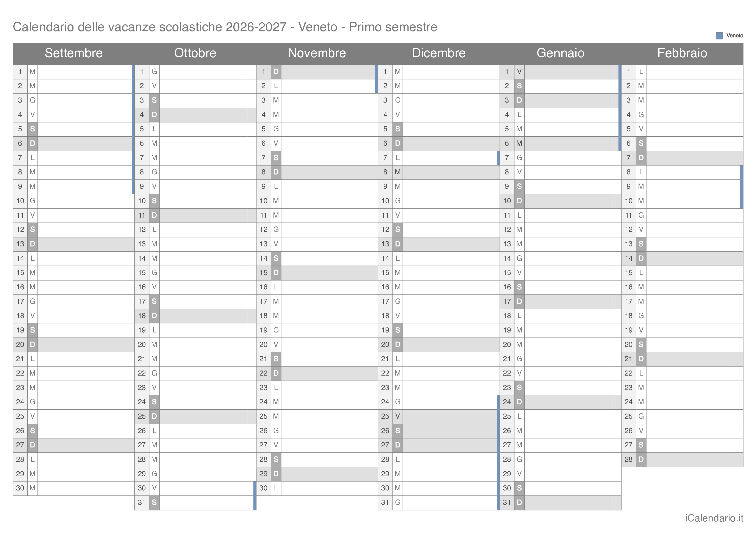756x535 pixels.
Task: Click Dicembre day 8 holiday cell
Action: coord(398,172)
